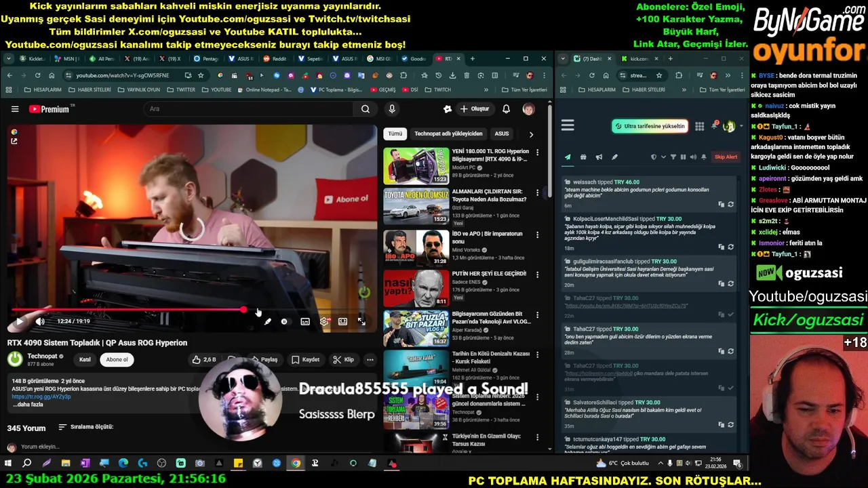The height and width of the screenshot is (488, 868).
Task: Open a new tab in the YouTube window
Action: coord(472,59)
